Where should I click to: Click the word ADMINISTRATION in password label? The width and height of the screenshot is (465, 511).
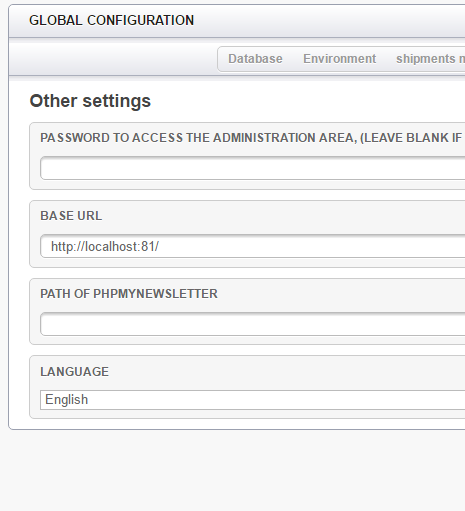tap(264, 138)
